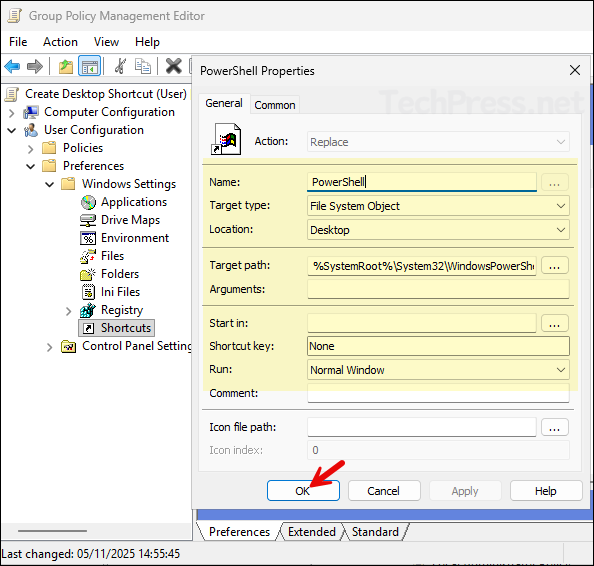
Task: Click the Applications disc icon
Action: pyautogui.click(x=88, y=202)
